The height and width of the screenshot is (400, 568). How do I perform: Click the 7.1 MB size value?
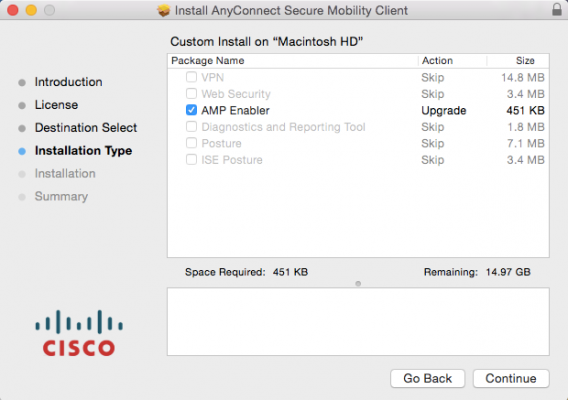(526, 143)
